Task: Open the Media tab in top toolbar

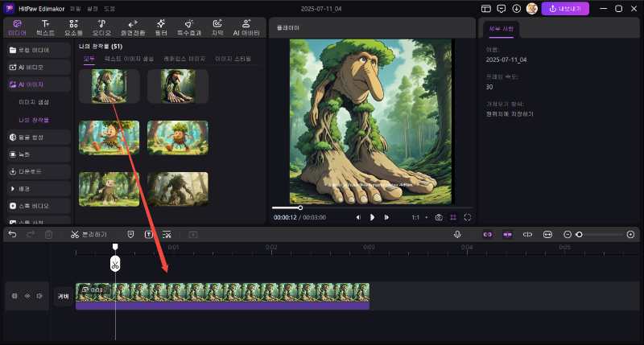Action: coord(17,28)
